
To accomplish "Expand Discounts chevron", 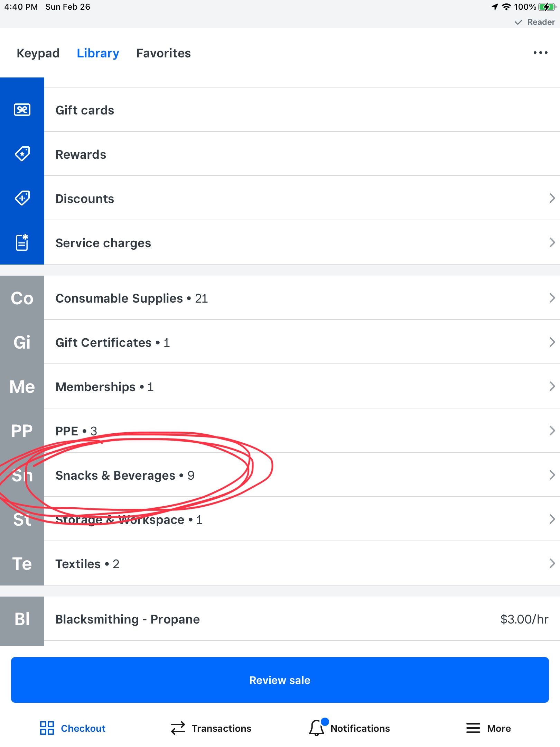I will pos(552,198).
